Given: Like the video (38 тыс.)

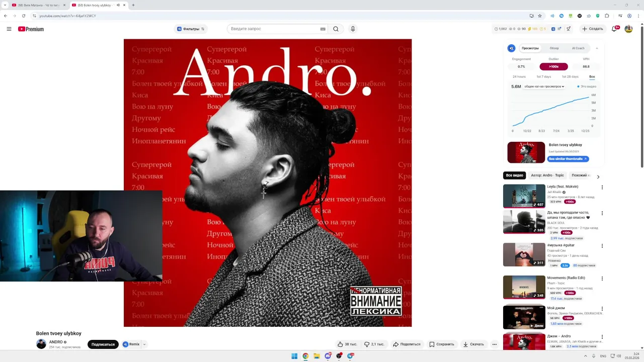Looking at the screenshot, I should click(x=347, y=344).
